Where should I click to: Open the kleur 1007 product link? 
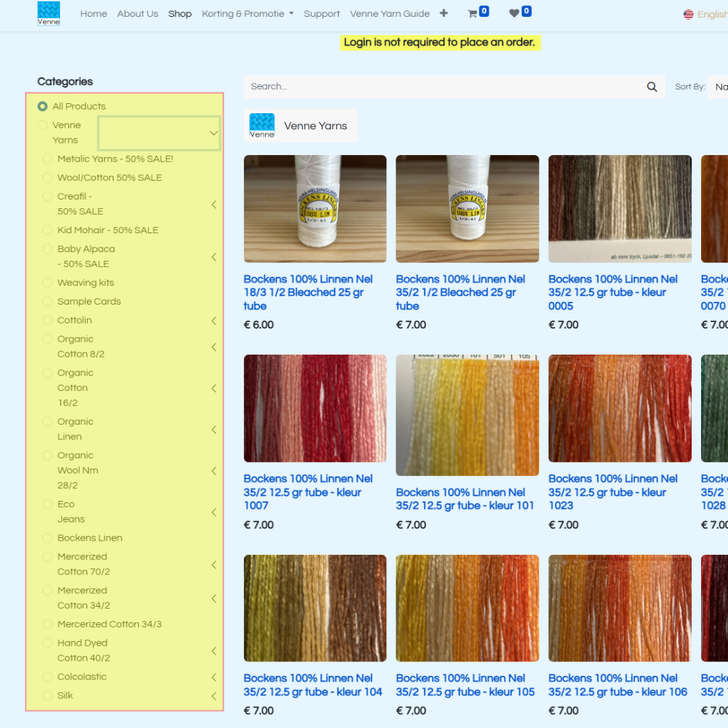[x=308, y=491]
